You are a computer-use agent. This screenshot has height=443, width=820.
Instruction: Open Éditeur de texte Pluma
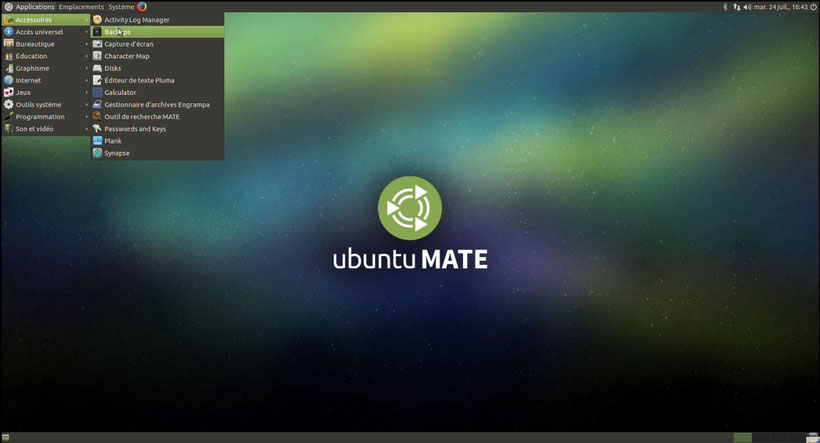click(x=157, y=80)
